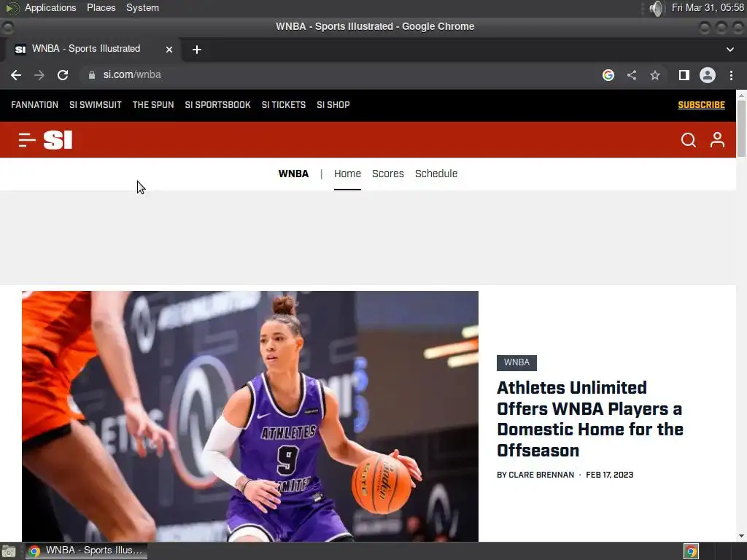Click the browser forward arrow
This screenshot has height=560, width=747.
39,75
